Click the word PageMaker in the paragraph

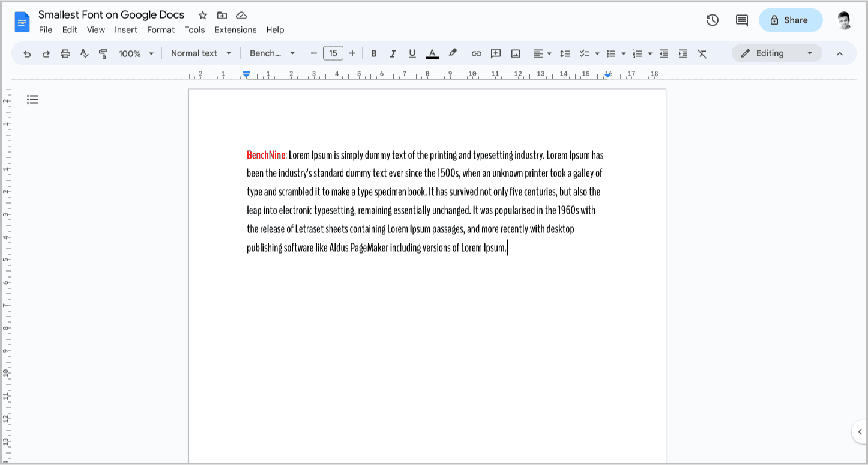[369, 248]
